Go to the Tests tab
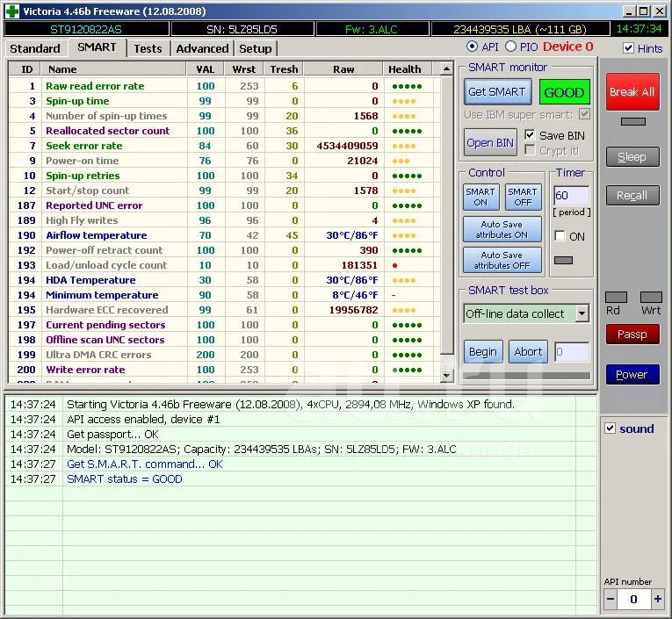Screen dimensions: 672x619 (x=148, y=48)
